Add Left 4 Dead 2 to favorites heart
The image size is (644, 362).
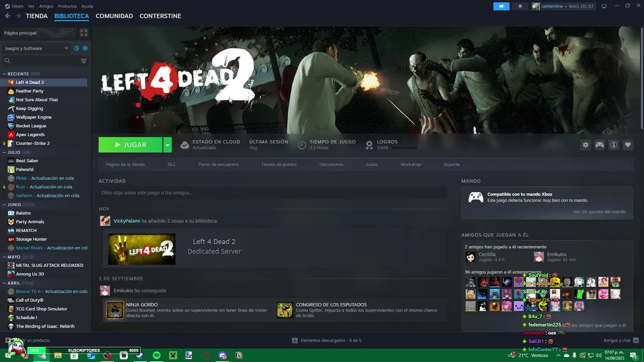tap(628, 145)
